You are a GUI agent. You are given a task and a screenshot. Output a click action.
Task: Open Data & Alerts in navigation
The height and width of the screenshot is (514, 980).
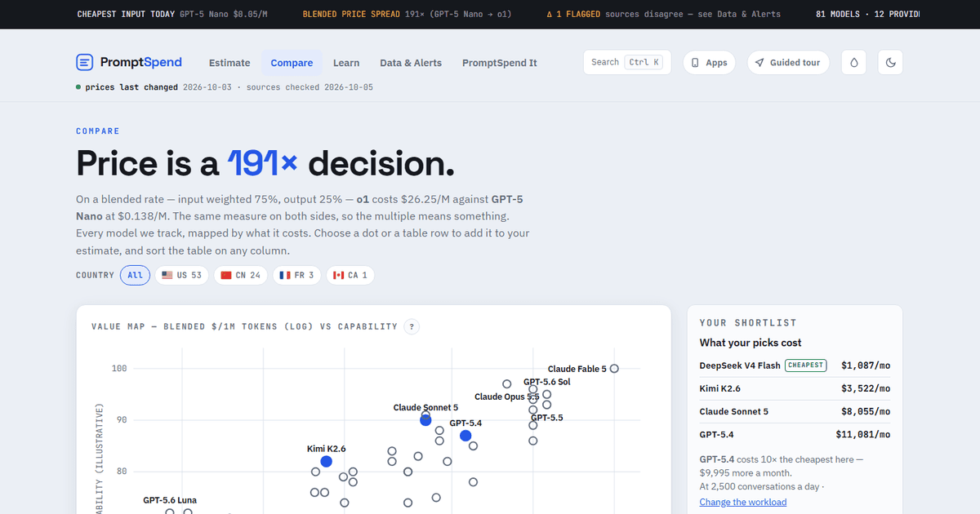tap(411, 63)
